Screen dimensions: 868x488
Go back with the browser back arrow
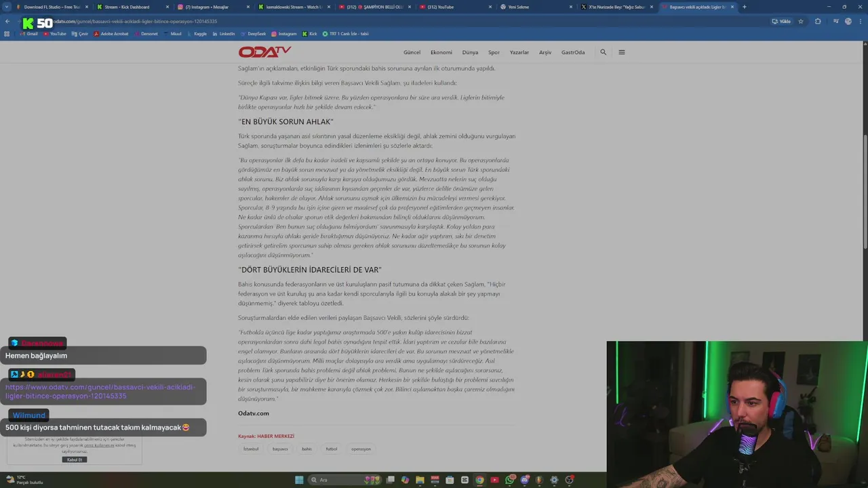(x=7, y=21)
